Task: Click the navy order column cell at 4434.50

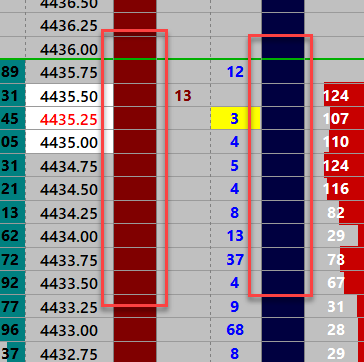Action: point(283,189)
